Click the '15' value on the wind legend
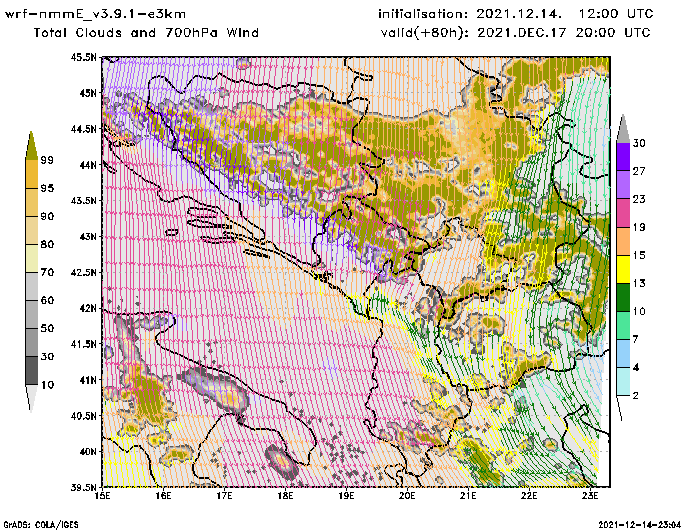Viewport: 700px width, 530px height. coord(639,255)
